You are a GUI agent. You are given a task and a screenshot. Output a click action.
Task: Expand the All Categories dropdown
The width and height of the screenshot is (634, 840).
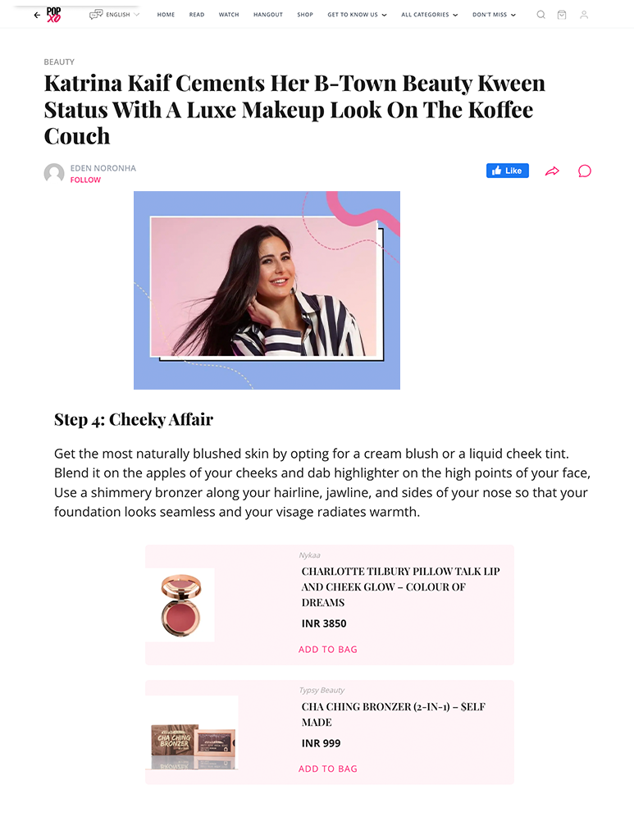coord(430,15)
